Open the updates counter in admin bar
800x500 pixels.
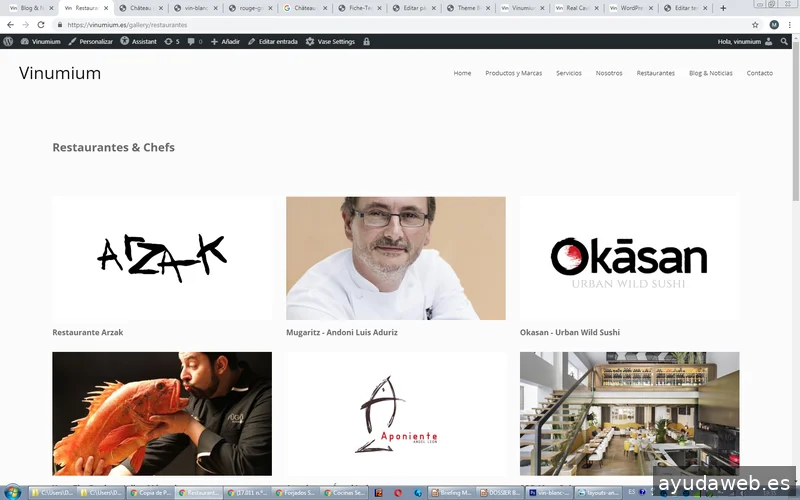click(x=171, y=42)
